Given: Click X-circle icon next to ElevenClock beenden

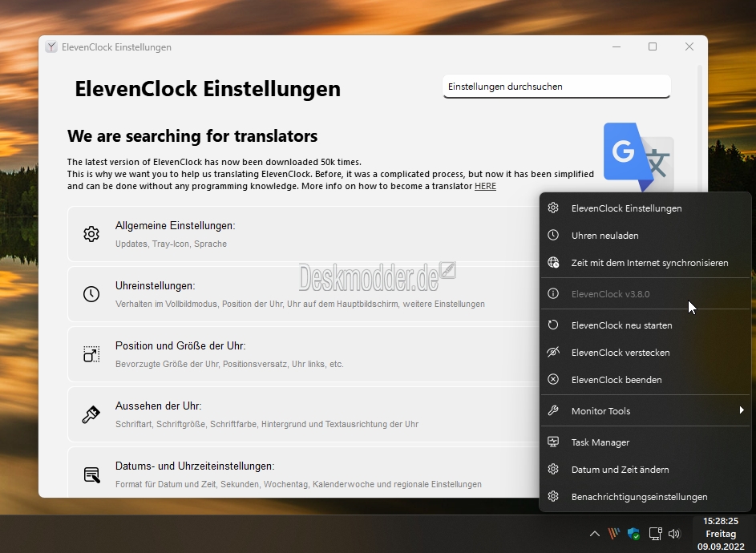Looking at the screenshot, I should pos(553,379).
